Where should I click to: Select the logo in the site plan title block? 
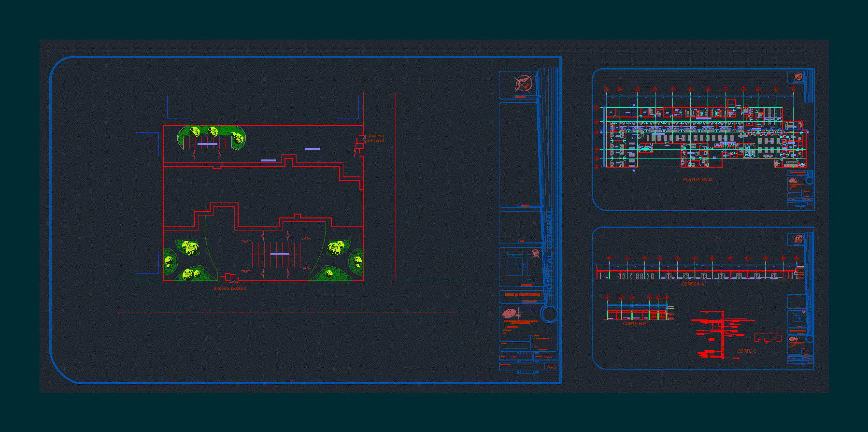(x=512, y=313)
